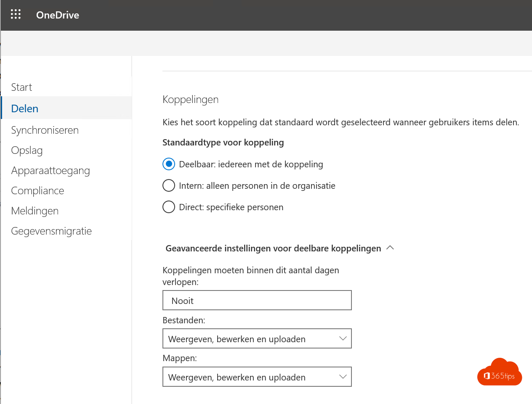Open Gegevensmigratie in the sidebar
This screenshot has width=532, height=404.
point(51,231)
